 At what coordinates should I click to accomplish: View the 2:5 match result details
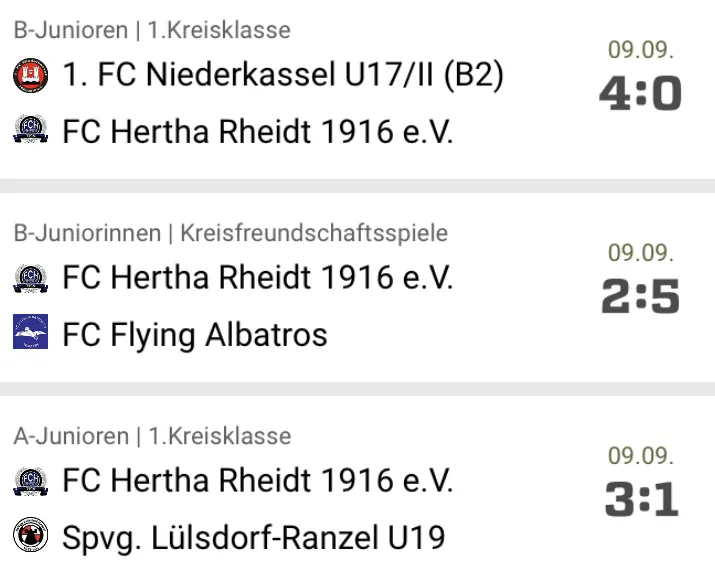[640, 297]
